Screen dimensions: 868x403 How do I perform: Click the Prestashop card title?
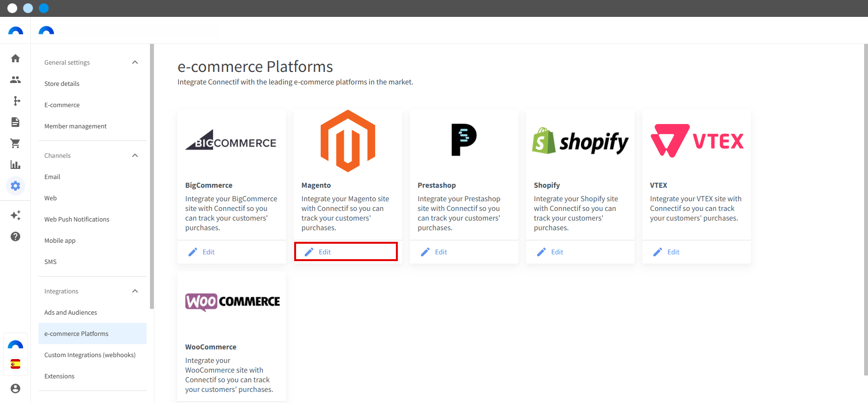[x=437, y=185]
